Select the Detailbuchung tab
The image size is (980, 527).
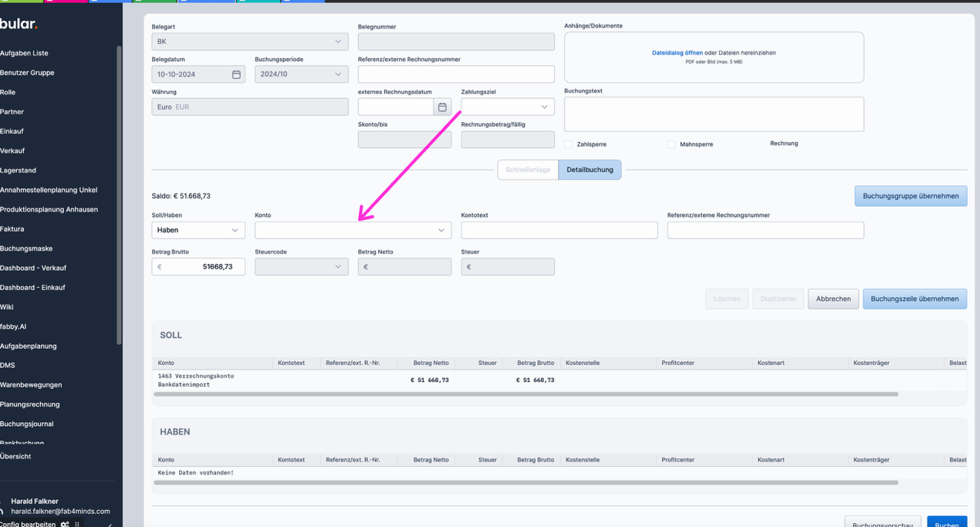point(590,170)
